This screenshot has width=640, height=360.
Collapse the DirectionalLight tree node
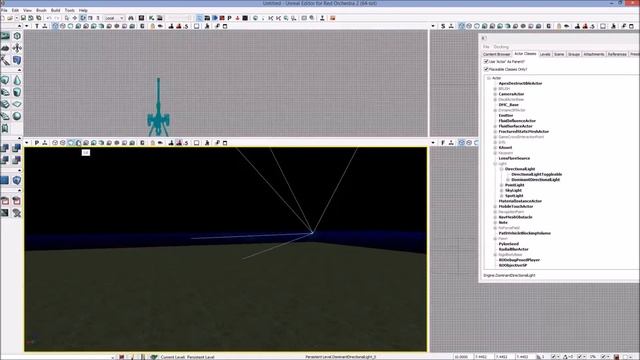[x=502, y=169]
